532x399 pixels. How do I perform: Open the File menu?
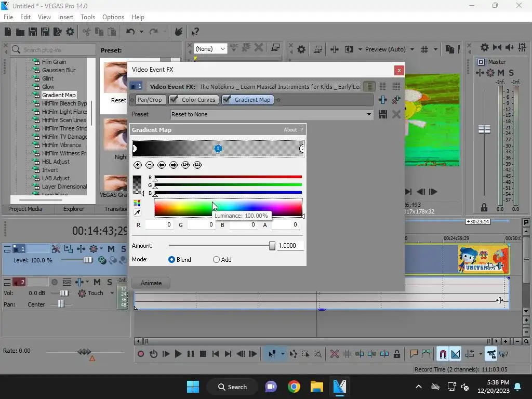(8, 17)
